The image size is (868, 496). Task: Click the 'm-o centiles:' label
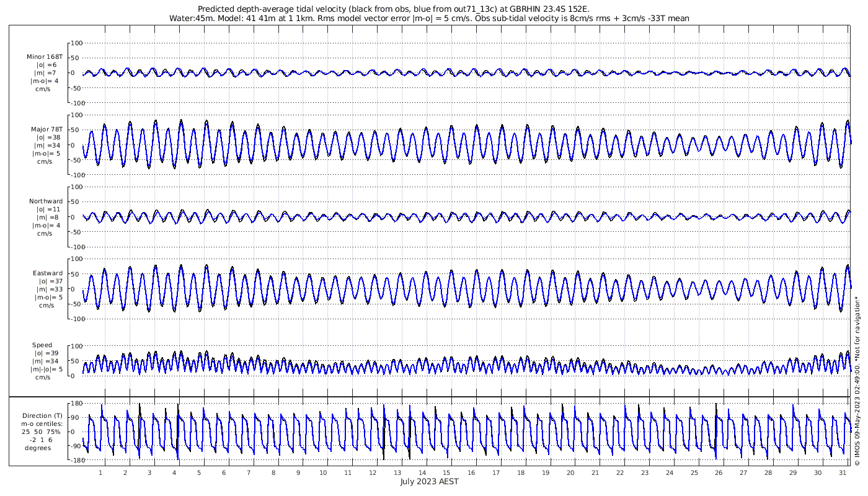tap(42, 423)
